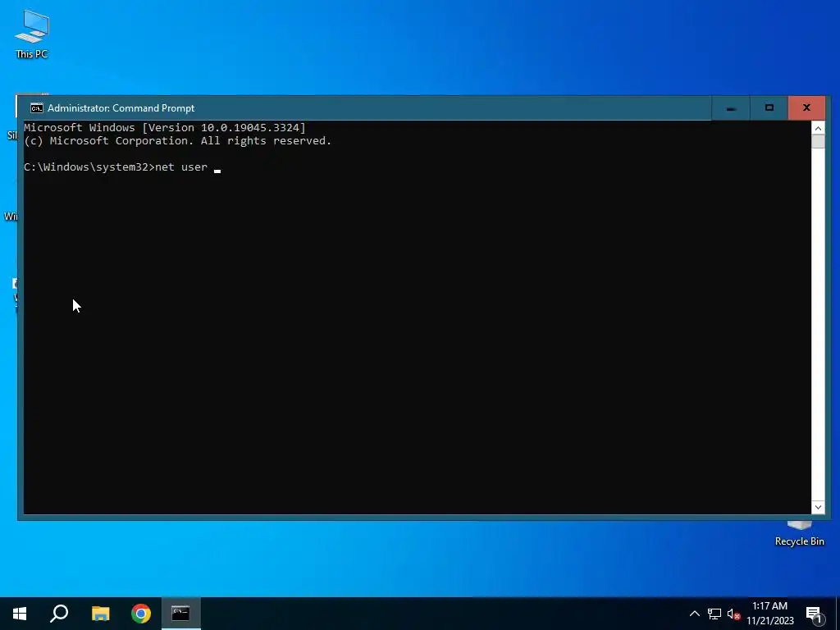Image resolution: width=840 pixels, height=630 pixels.
Task: Click the Microsoft Corporation copyright line
Action: point(177,141)
